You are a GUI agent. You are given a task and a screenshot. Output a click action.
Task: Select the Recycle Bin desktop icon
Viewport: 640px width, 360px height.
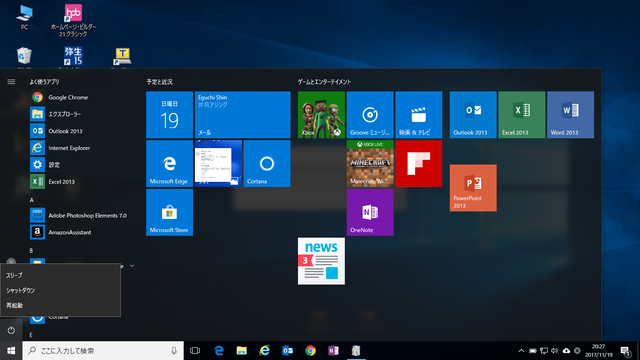[24, 56]
